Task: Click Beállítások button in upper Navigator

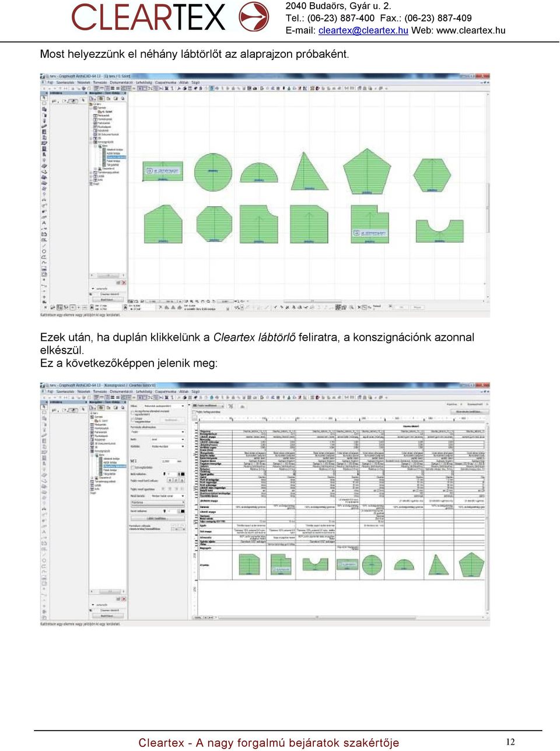Action: (x=107, y=299)
